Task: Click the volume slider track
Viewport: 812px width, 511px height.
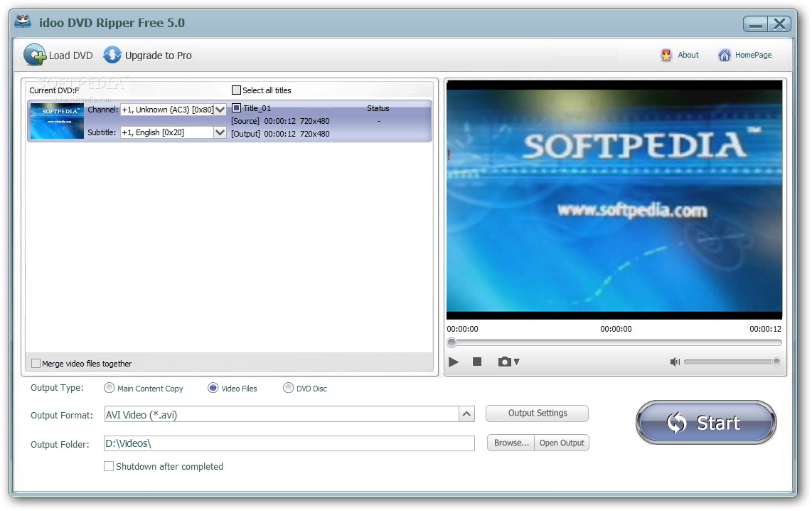Action: point(729,362)
